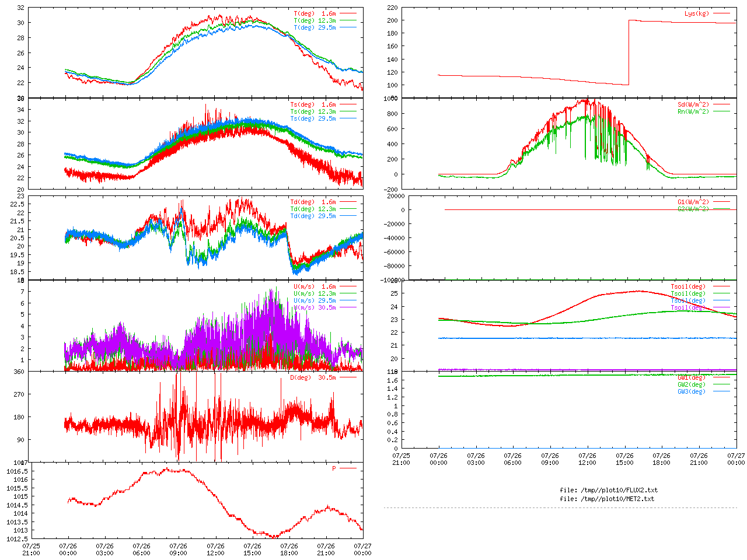This screenshot has height=560, width=747.
Task: Choose the U(m/s) 29.5m legend label
Action: tap(315, 301)
